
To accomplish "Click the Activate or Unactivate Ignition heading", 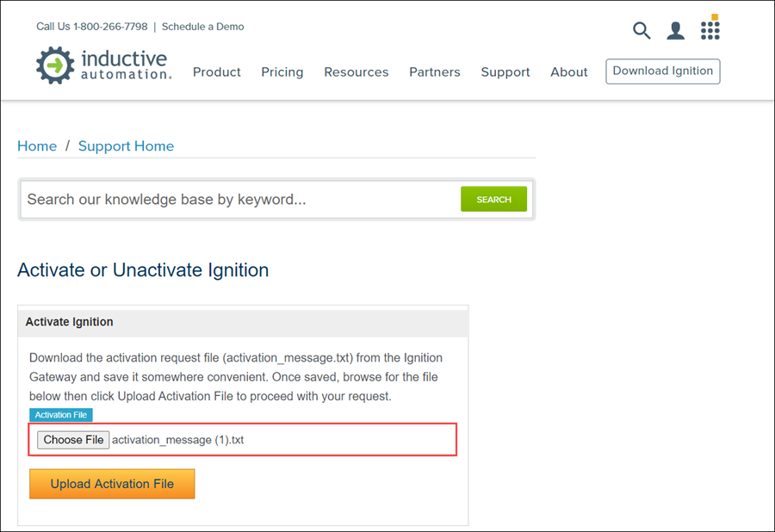I will click(143, 270).
